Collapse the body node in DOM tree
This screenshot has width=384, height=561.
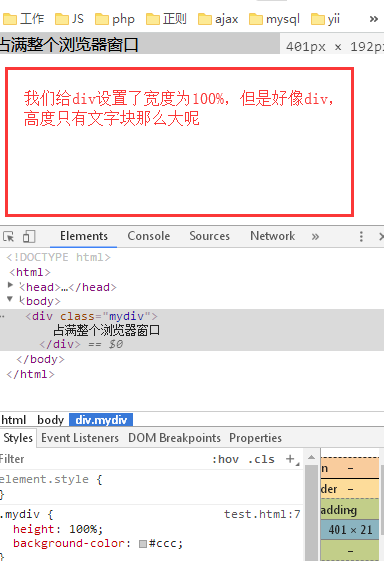click(x=10, y=299)
